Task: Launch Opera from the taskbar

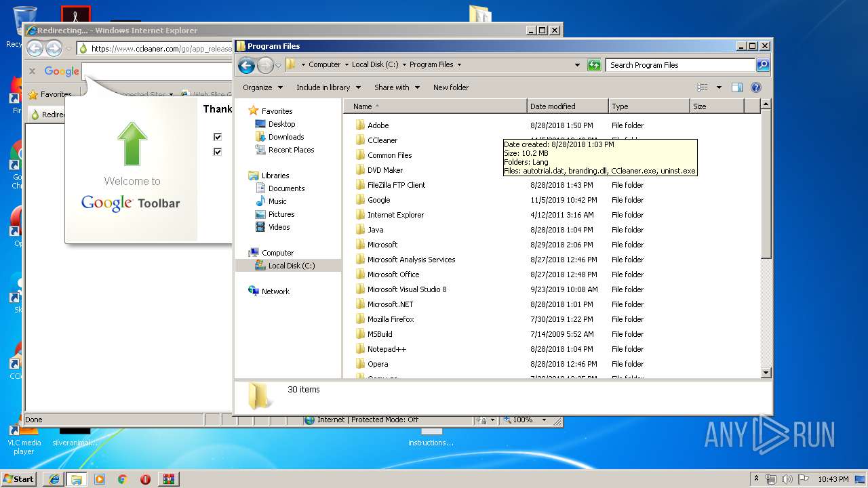Action: pyautogui.click(x=145, y=479)
